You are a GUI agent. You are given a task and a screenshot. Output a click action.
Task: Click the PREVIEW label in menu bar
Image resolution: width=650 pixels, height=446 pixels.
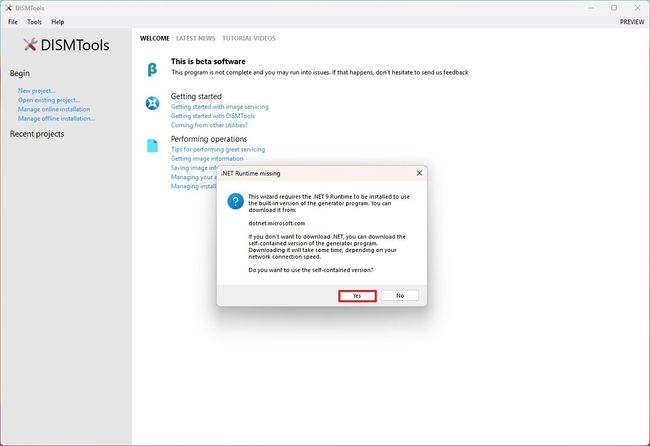pyautogui.click(x=632, y=22)
